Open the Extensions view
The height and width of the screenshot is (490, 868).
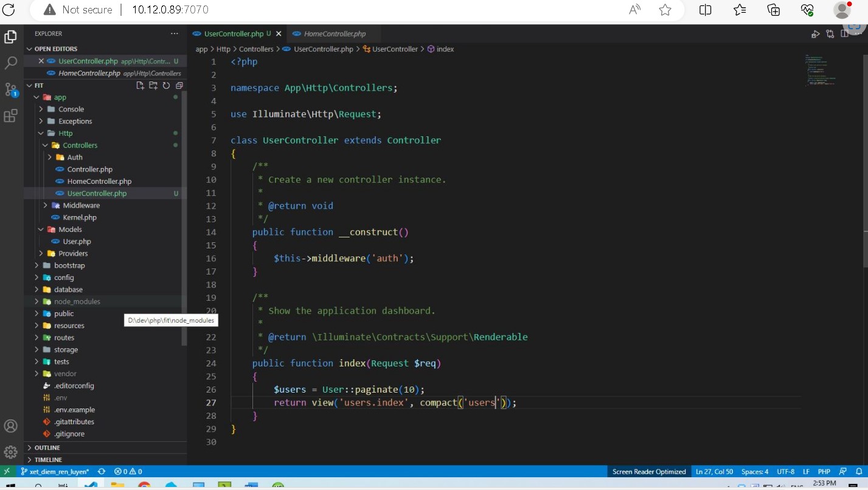click(x=10, y=116)
